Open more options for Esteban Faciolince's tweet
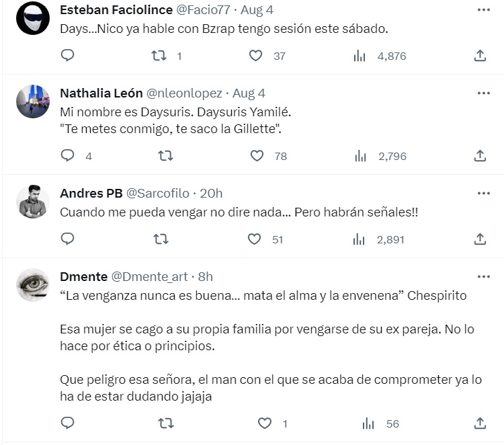The image size is (504, 445). 483,10
